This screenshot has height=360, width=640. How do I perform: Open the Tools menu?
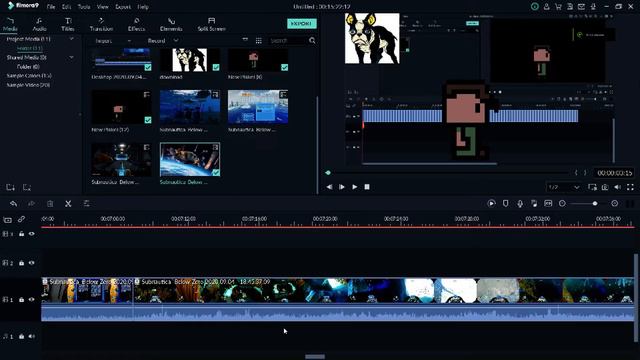[84, 7]
